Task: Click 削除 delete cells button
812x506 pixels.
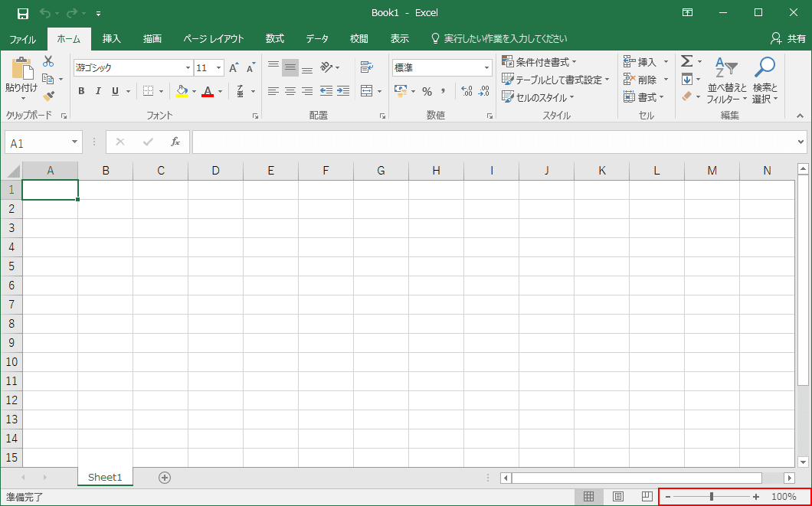Action: (640, 80)
